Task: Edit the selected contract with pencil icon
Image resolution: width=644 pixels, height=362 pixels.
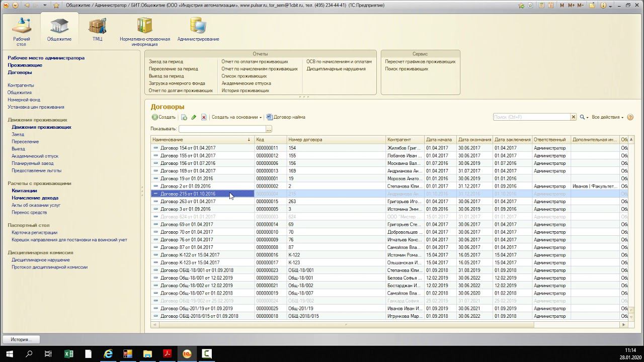Action: (x=194, y=117)
